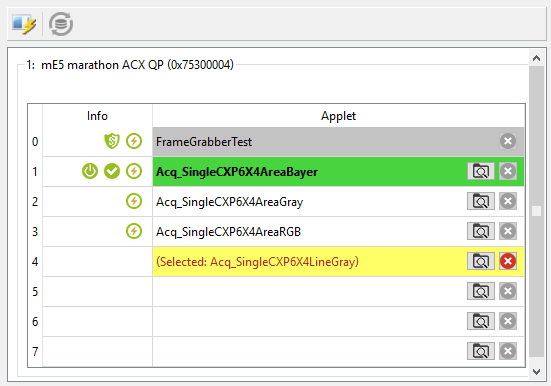Click the lightning icon in AreaRGB row
Screen dimensions: 551x386
click(x=134, y=231)
